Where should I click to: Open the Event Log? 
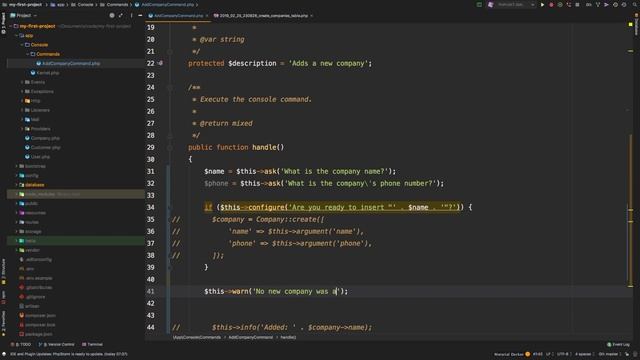(x=618, y=344)
